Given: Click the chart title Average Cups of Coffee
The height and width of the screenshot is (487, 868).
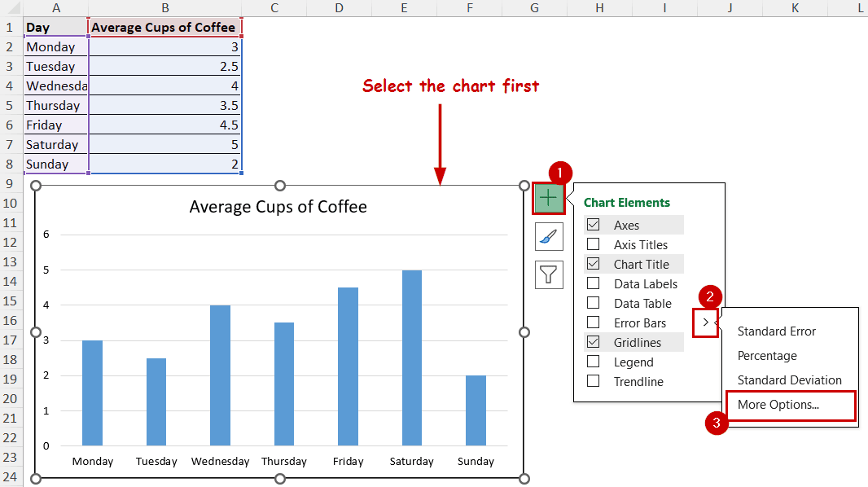Looking at the screenshot, I should click(x=278, y=207).
